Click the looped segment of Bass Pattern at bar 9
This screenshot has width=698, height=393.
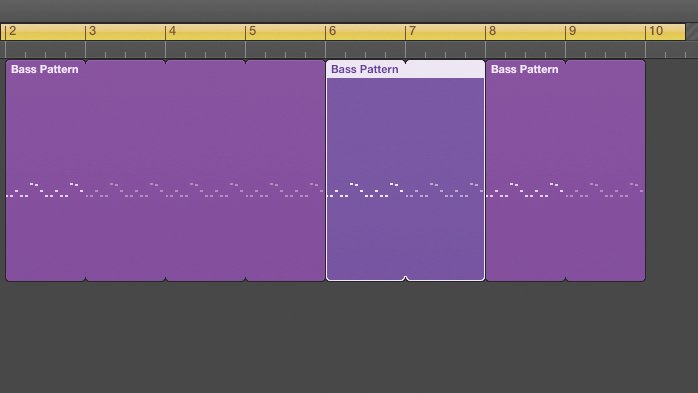pyautogui.click(x=605, y=171)
